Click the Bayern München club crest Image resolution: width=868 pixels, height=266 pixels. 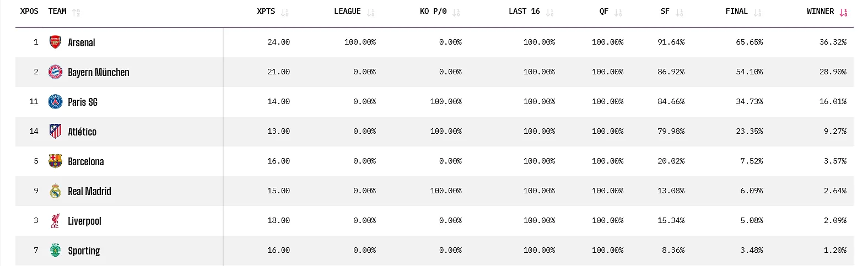coord(55,72)
